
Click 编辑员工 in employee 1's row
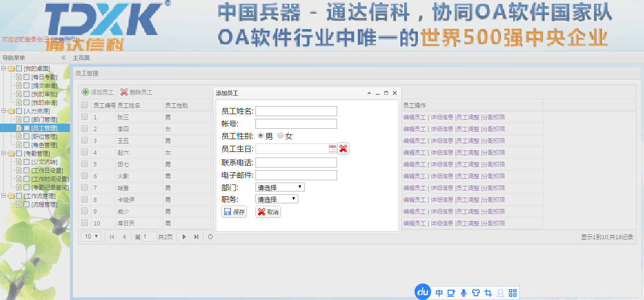pos(414,117)
